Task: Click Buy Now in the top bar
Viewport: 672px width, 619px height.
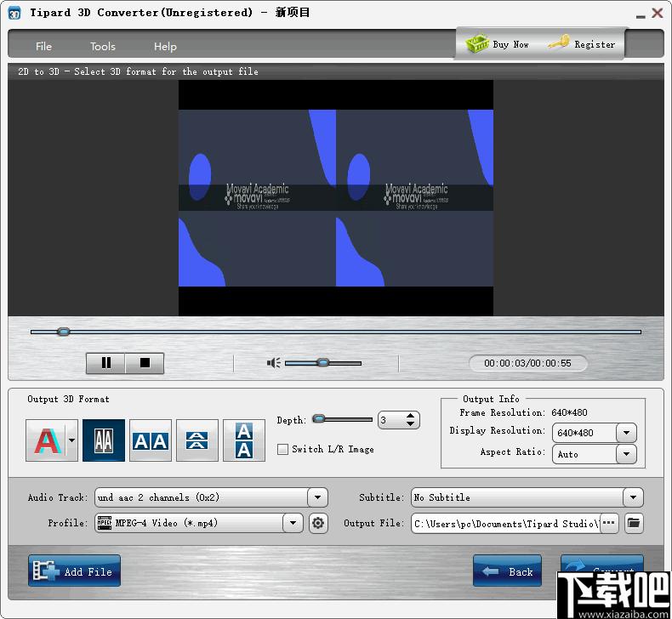Action: (498, 44)
